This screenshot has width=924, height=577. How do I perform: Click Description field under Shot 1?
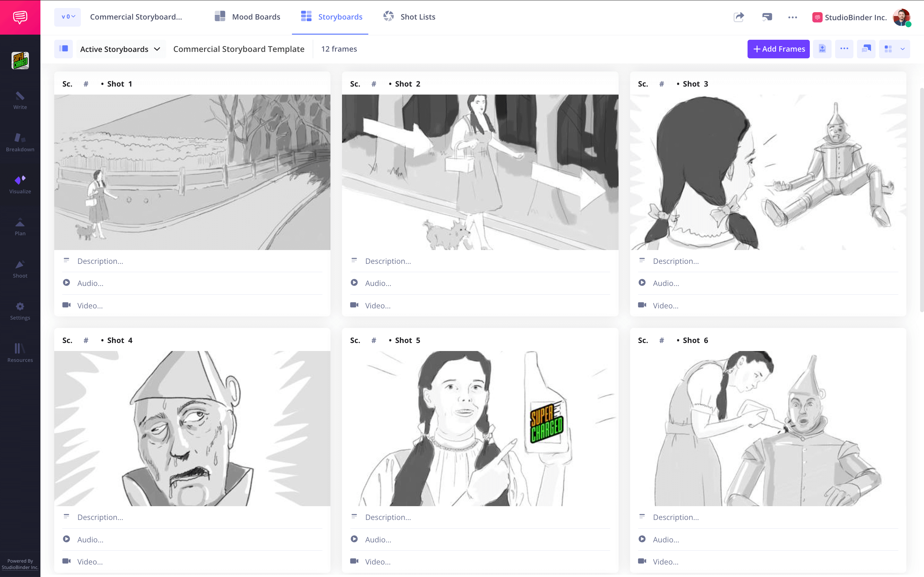tap(192, 261)
